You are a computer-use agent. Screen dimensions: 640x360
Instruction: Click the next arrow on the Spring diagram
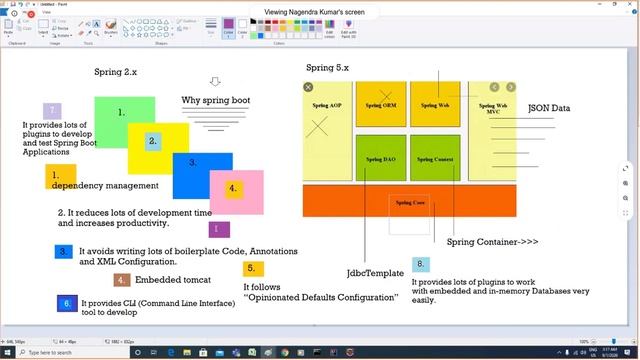click(511, 87)
